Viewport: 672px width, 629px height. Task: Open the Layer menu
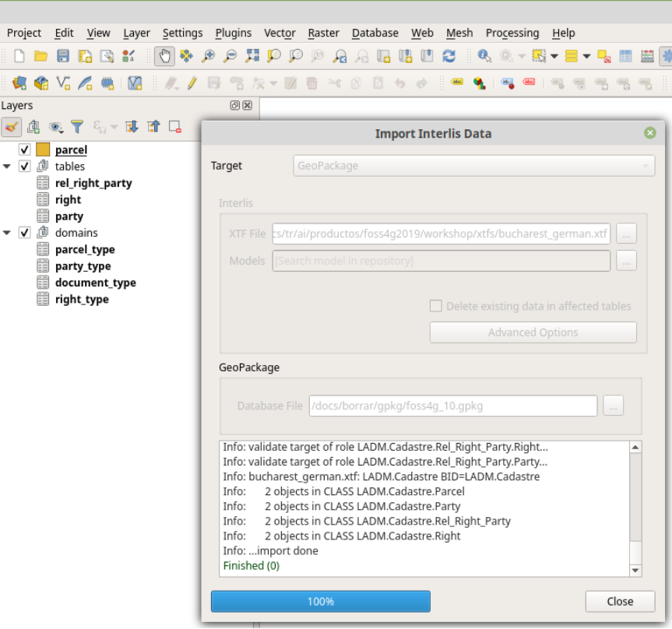[136, 33]
